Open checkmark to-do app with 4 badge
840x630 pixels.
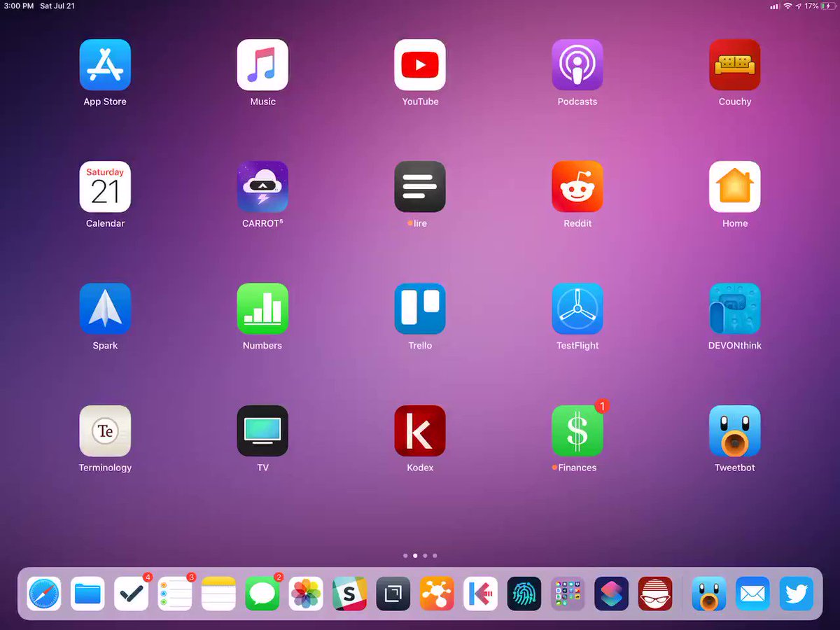coord(132,594)
